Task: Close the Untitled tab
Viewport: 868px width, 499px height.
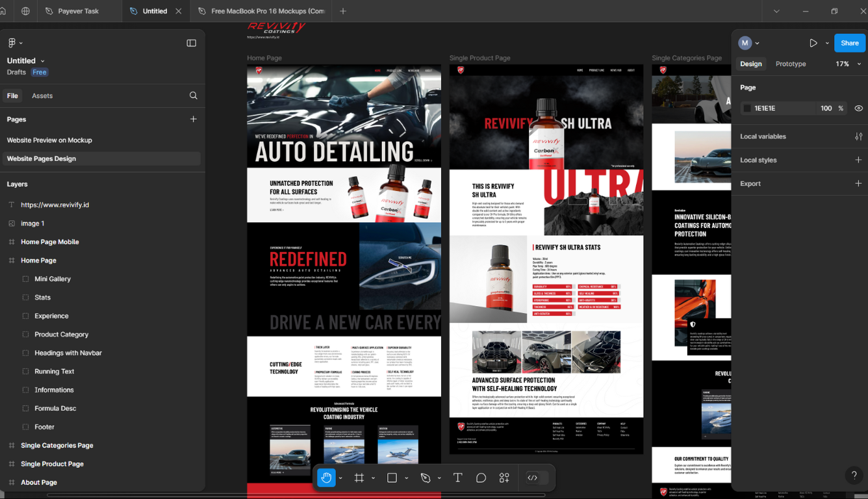Action: [x=179, y=11]
